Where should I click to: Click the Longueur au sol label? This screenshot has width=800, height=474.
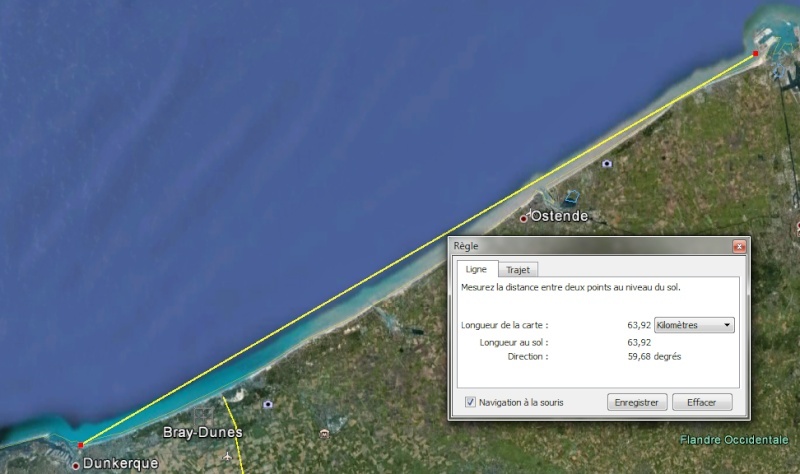click(x=514, y=342)
